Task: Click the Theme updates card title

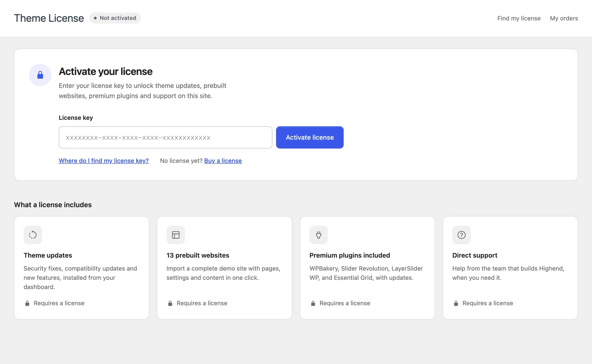Action: [48, 255]
